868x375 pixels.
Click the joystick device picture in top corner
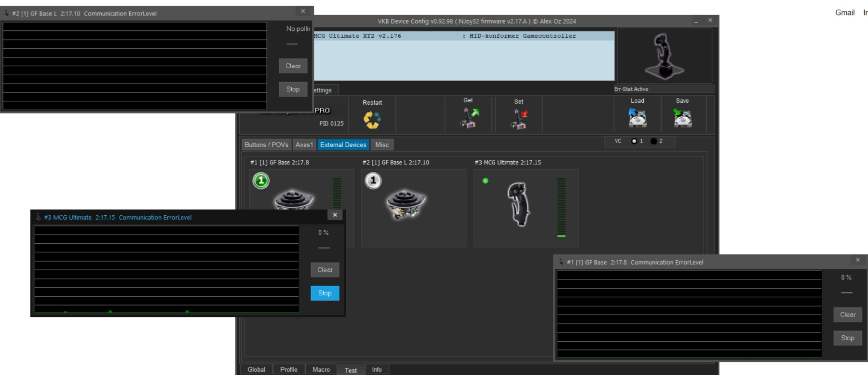click(x=665, y=56)
